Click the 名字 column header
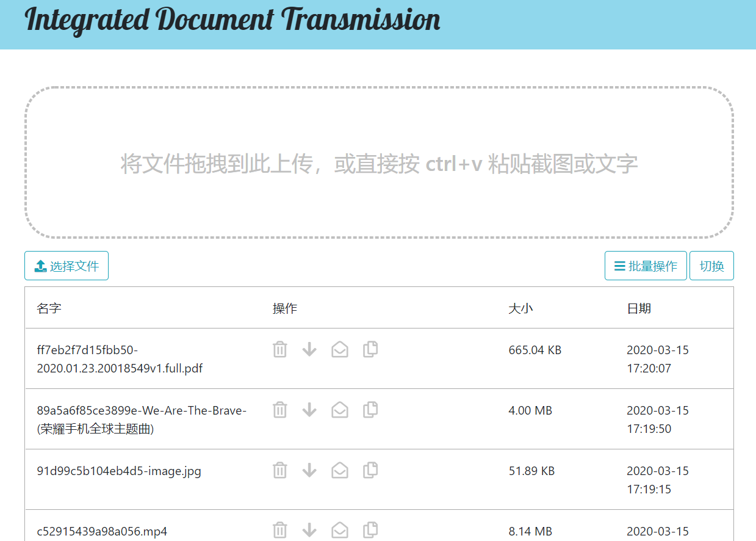 [49, 308]
